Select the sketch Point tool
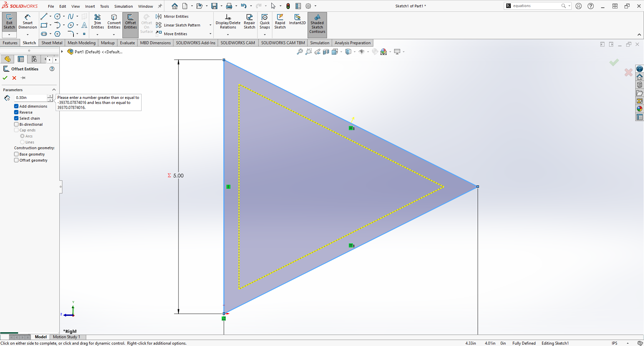This screenshot has height=346, width=644. pyautogui.click(x=84, y=34)
